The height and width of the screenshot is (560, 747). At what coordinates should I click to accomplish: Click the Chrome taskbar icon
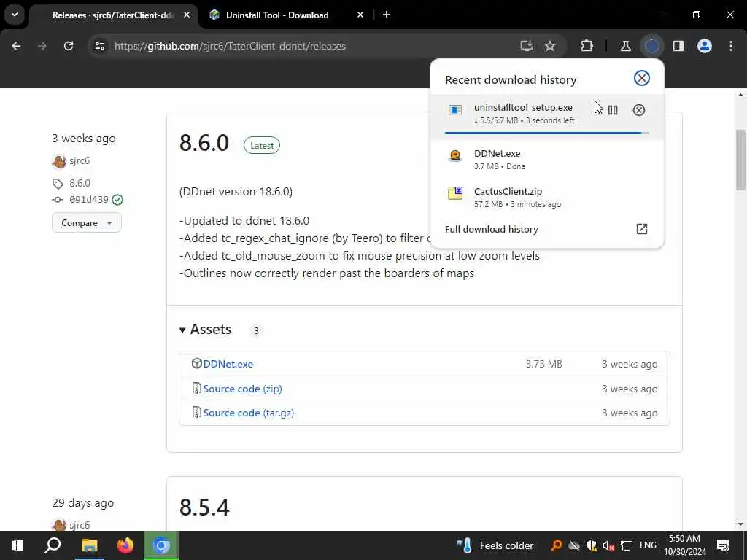click(x=161, y=545)
